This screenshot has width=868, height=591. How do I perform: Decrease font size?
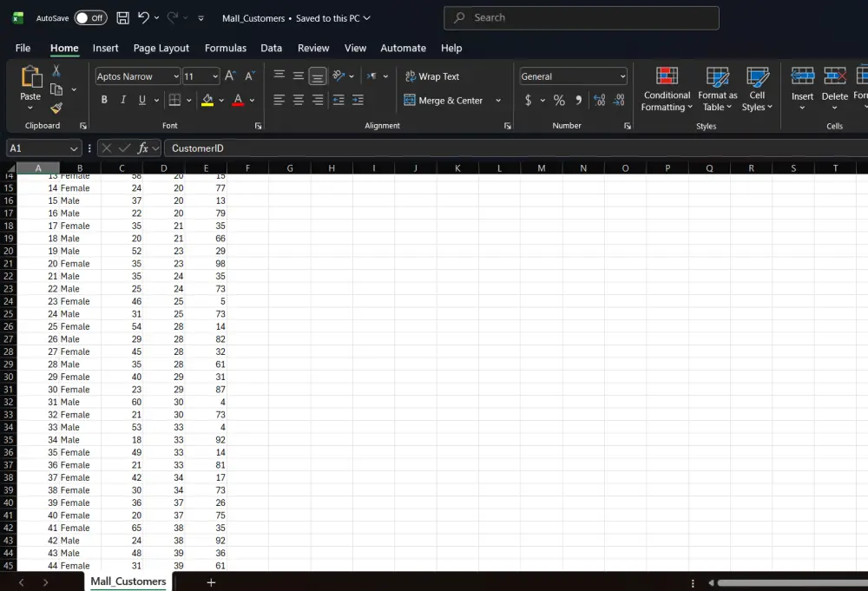[x=250, y=76]
